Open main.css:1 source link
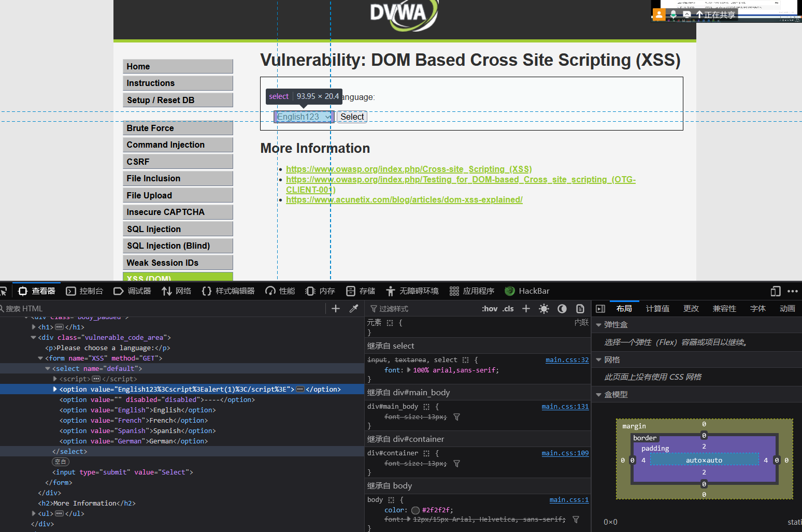Viewport: 802px width, 532px height. 569,500
